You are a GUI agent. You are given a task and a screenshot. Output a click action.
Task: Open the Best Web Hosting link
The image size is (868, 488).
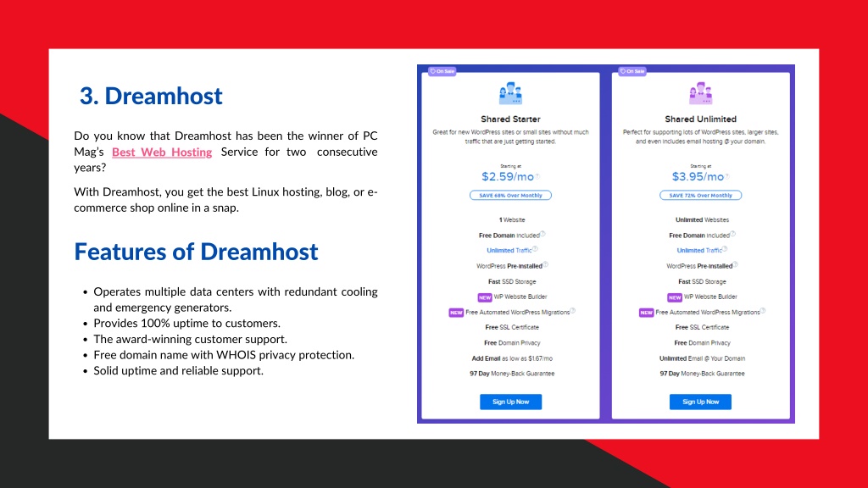[x=162, y=152]
